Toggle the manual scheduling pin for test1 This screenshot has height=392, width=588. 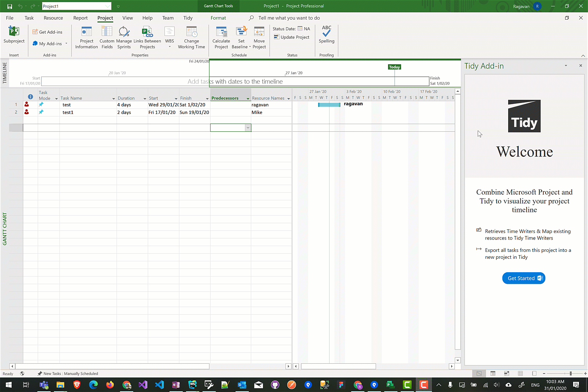(x=41, y=112)
